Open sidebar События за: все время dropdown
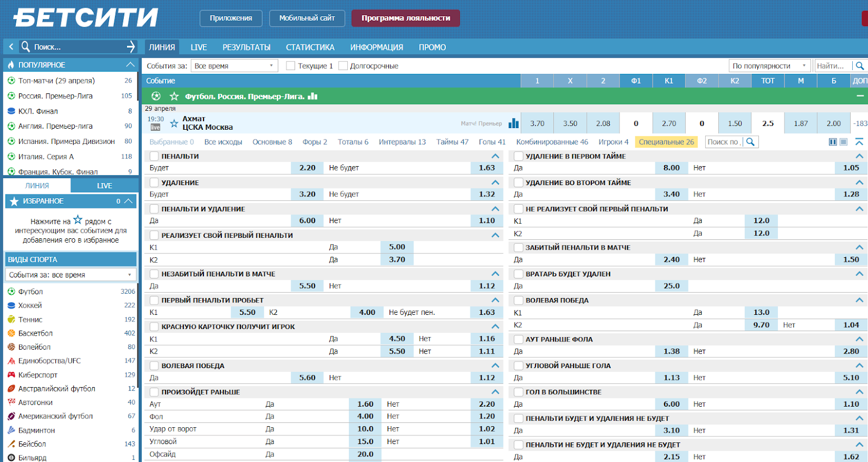Screen dimensions: 868x462 pyautogui.click(x=71, y=275)
